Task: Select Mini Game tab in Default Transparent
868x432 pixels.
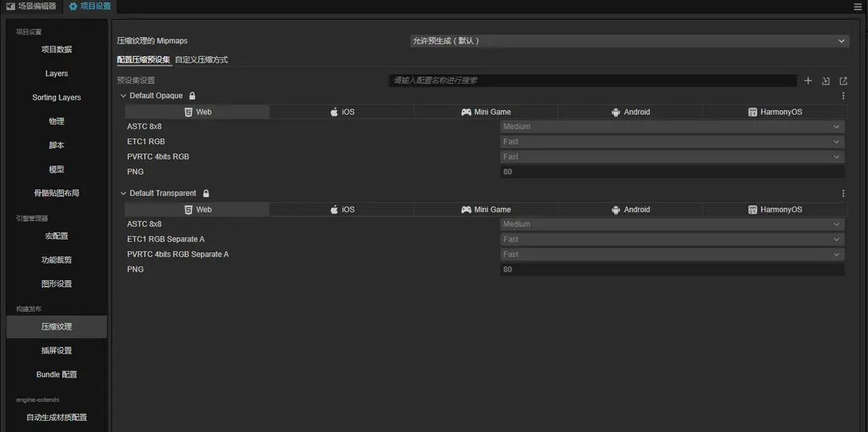Action: click(x=486, y=210)
